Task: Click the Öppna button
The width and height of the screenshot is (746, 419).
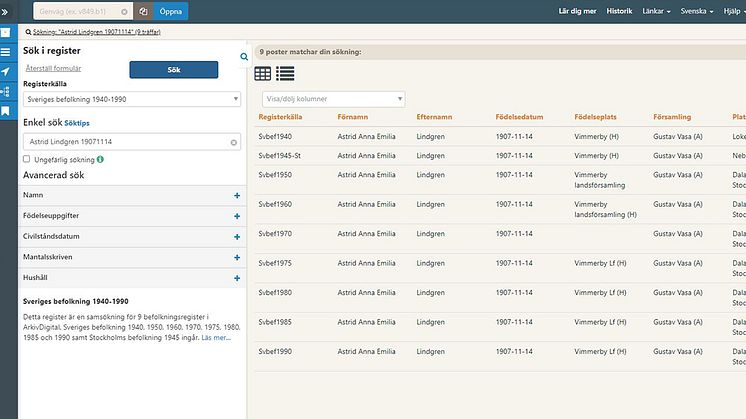Action: [171, 11]
